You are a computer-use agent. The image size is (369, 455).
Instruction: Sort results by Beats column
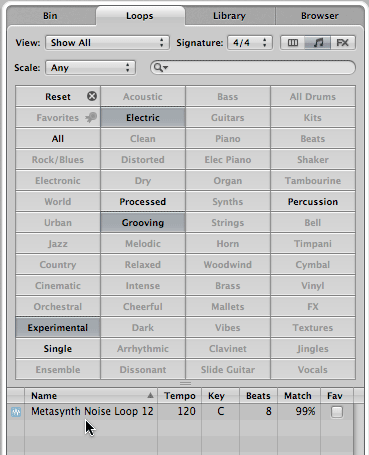point(258,395)
